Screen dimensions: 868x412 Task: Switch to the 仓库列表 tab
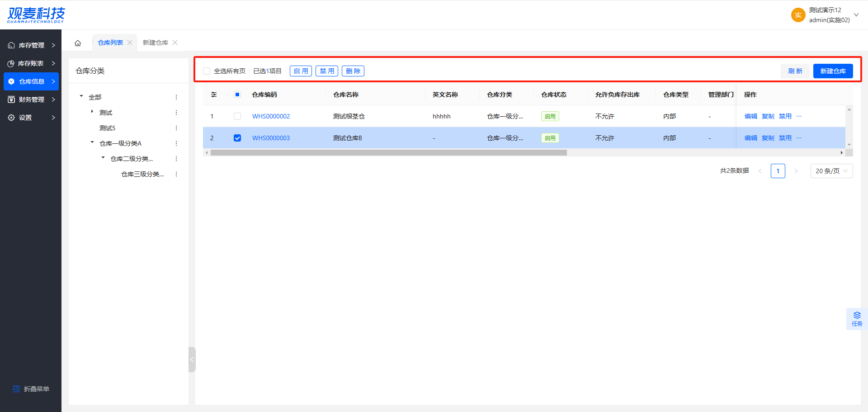point(110,43)
